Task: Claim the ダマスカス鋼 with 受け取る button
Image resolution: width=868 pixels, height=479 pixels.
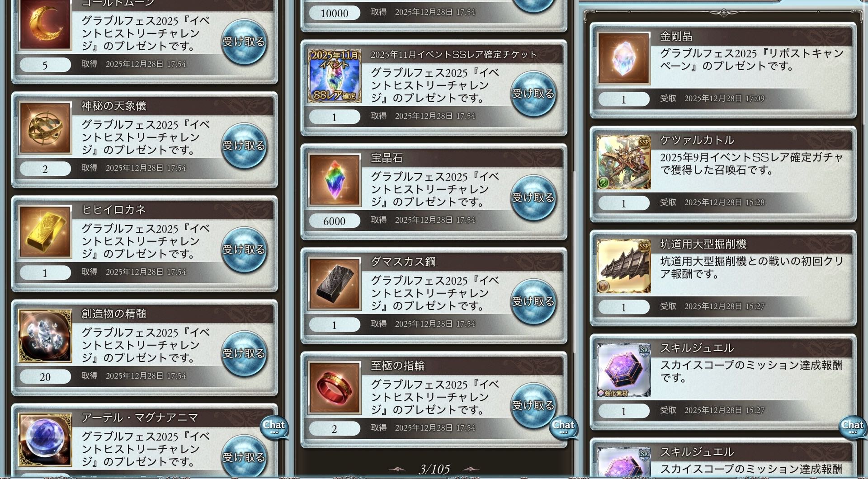Action: [533, 301]
